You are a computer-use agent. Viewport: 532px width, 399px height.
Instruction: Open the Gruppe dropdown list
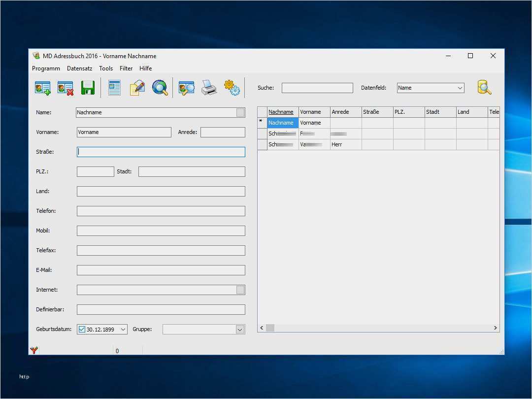(x=240, y=330)
